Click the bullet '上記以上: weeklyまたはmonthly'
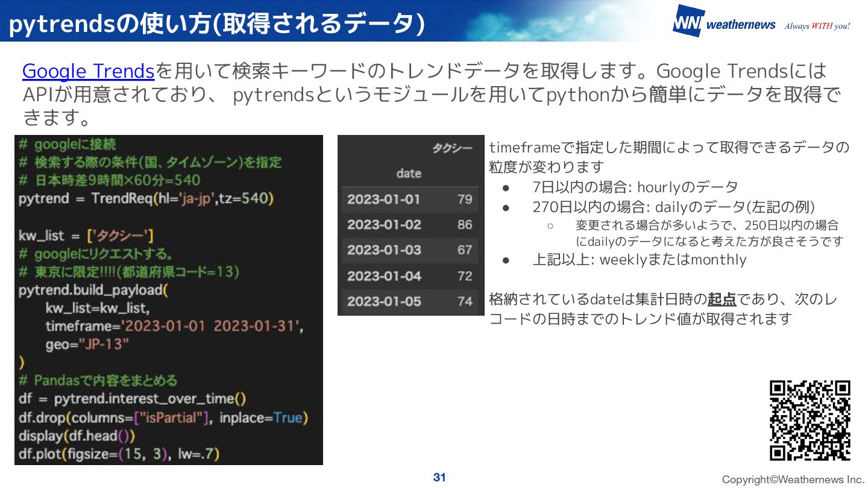Viewport: 868px width, 488px height. pyautogui.click(x=639, y=260)
